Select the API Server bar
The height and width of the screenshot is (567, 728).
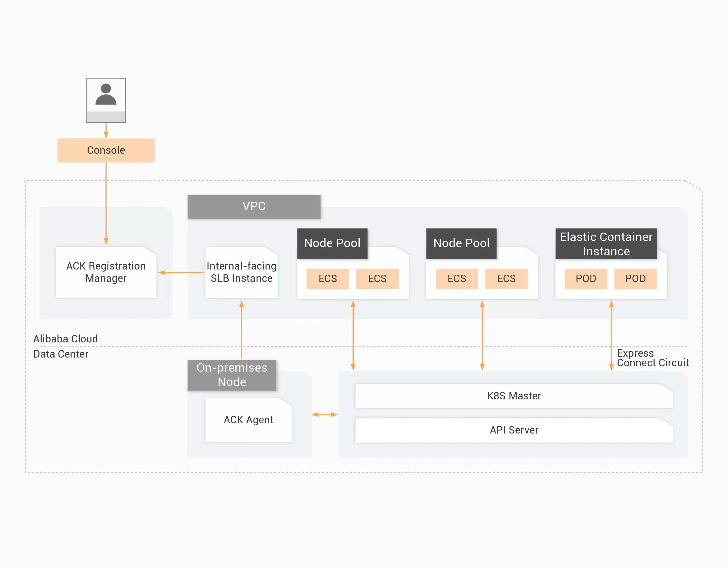[x=514, y=430]
